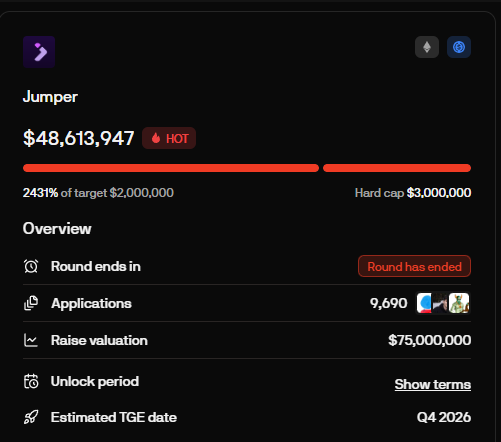501x442 pixels.
Task: Select the blue USDC coin icon
Action: coord(459,47)
